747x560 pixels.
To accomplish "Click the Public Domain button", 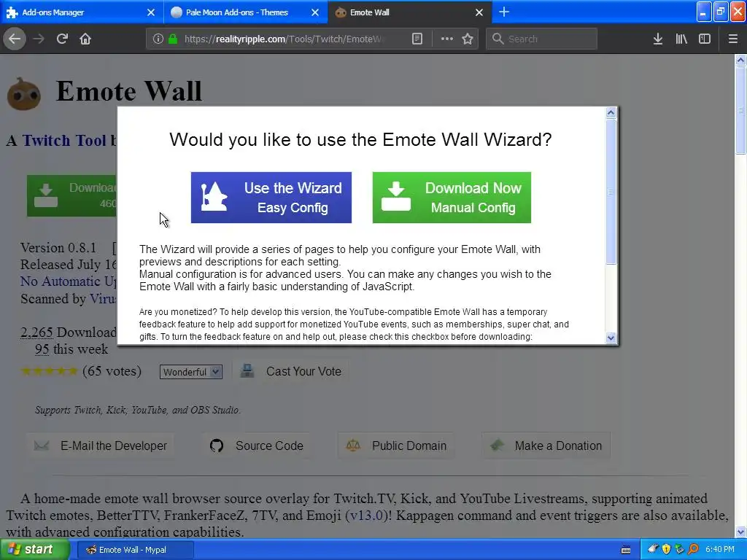I will coord(396,446).
